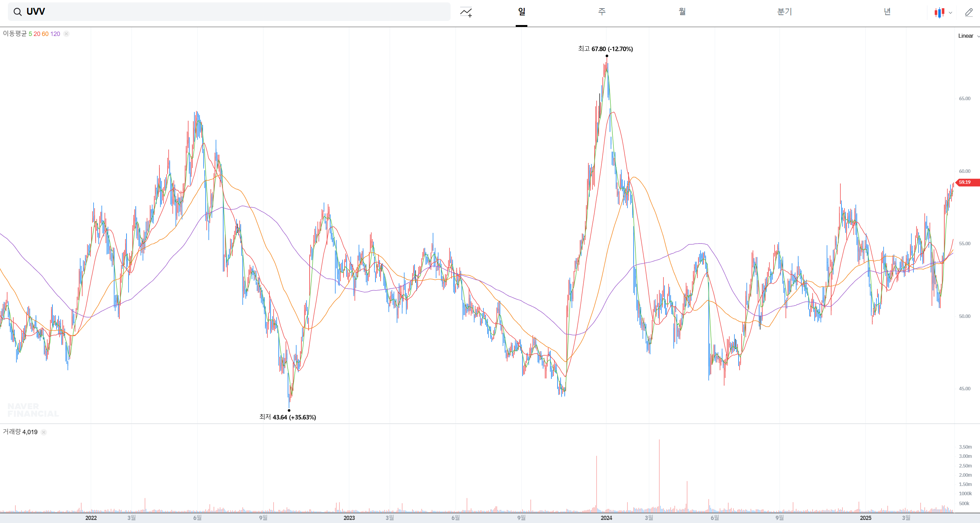Switch to the quarterly 분기 tab
The image size is (980, 523).
click(x=784, y=12)
